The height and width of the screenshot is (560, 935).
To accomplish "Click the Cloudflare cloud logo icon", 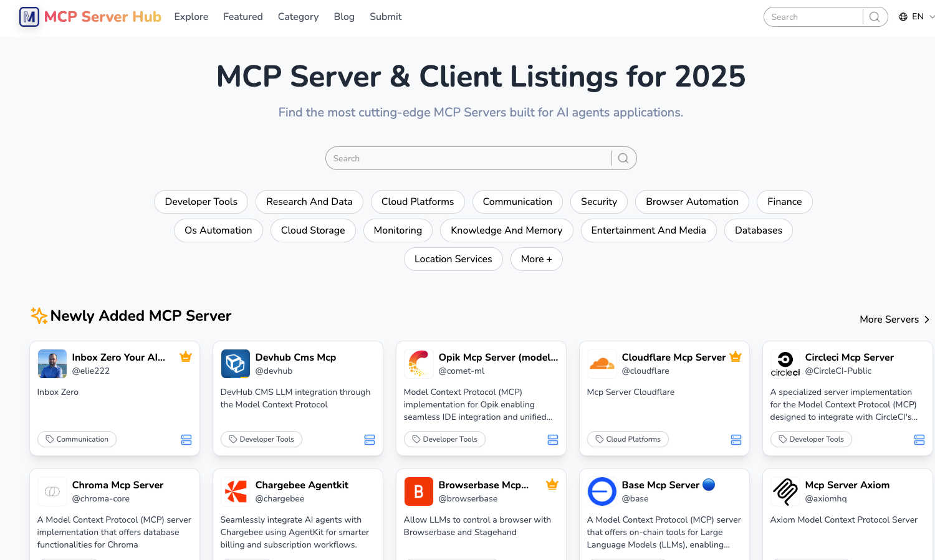I will pyautogui.click(x=602, y=364).
